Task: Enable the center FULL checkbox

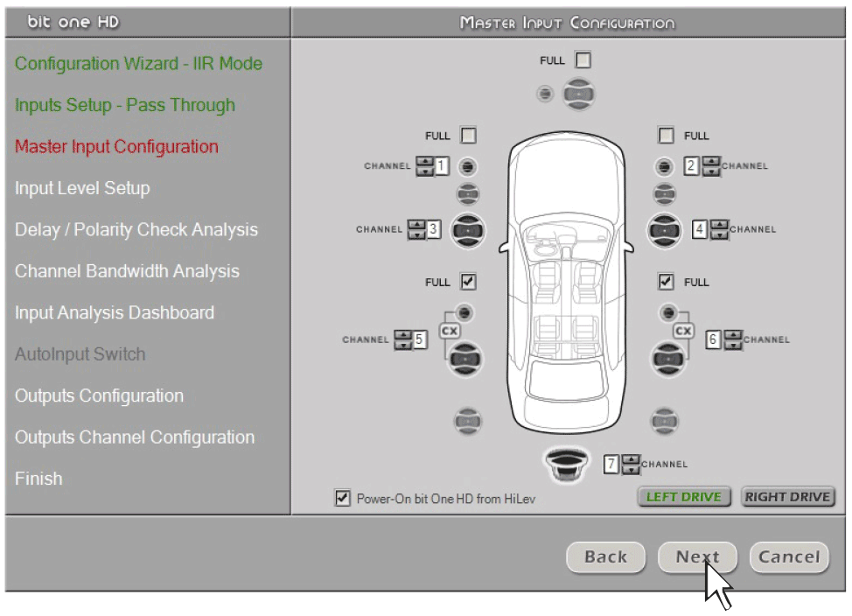Action: click(x=583, y=59)
